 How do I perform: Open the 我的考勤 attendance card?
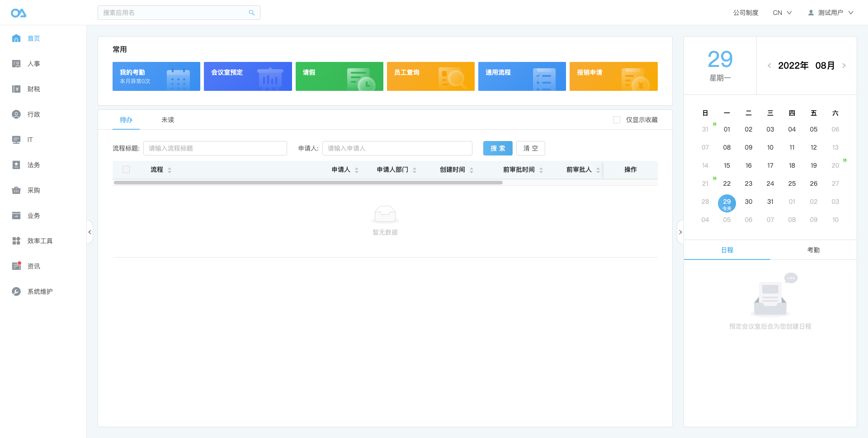coord(156,76)
